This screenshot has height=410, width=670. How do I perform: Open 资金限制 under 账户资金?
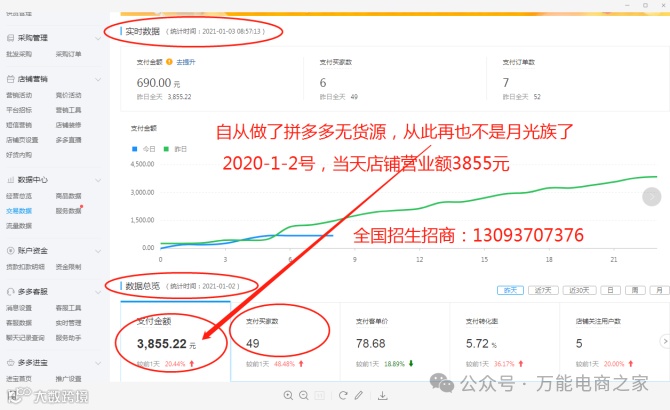click(x=68, y=267)
